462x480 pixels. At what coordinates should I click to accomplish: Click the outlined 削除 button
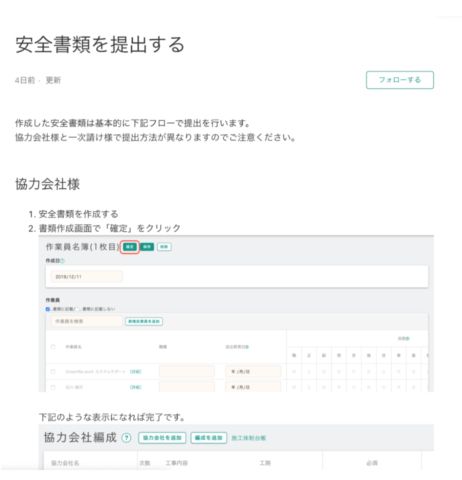164,247
